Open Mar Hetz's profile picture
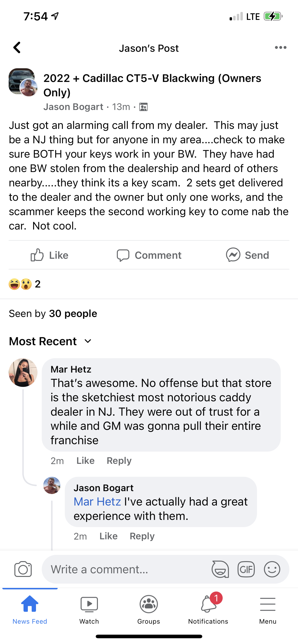This screenshot has width=298, height=644. tap(23, 373)
